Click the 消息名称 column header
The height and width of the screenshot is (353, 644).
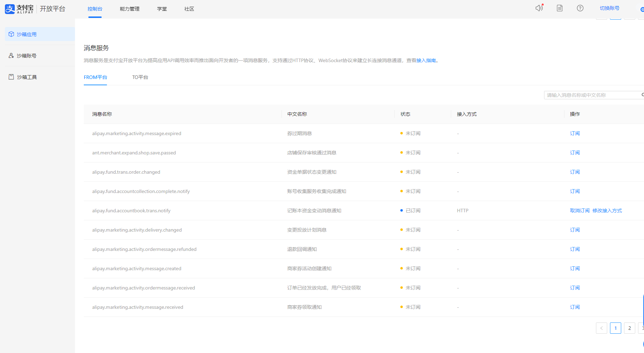point(102,114)
